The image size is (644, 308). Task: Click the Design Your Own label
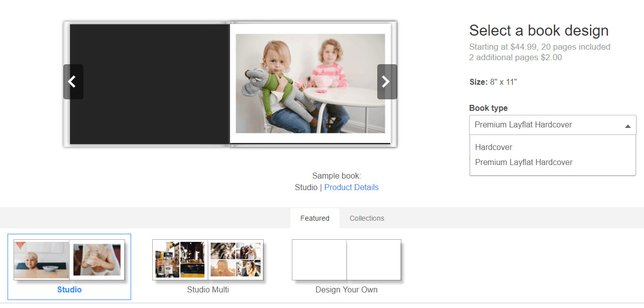[x=347, y=290]
